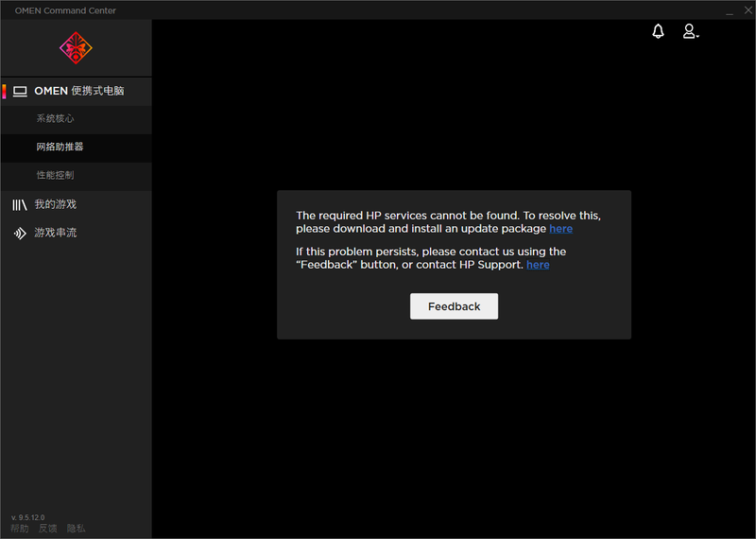Viewport: 756px width, 539px height.
Task: Select OMEN 便携式电脑 in sidebar
Action: tap(77, 91)
